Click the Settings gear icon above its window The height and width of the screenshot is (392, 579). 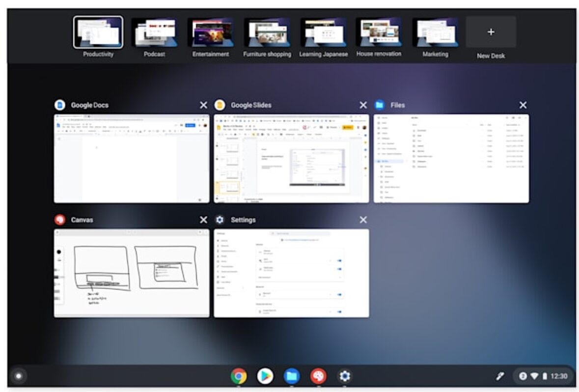coord(220,220)
